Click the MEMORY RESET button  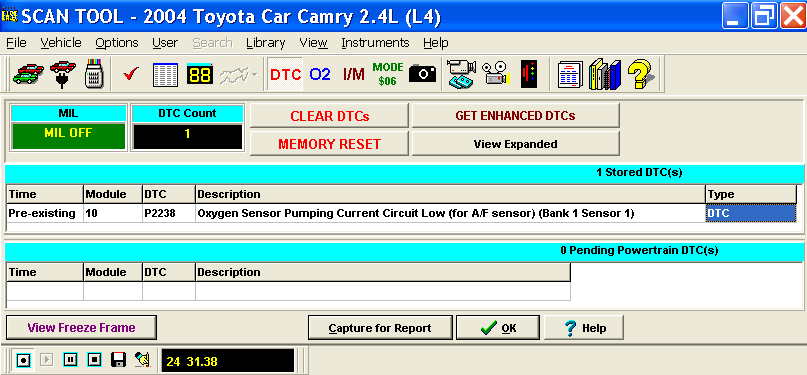[x=329, y=144]
